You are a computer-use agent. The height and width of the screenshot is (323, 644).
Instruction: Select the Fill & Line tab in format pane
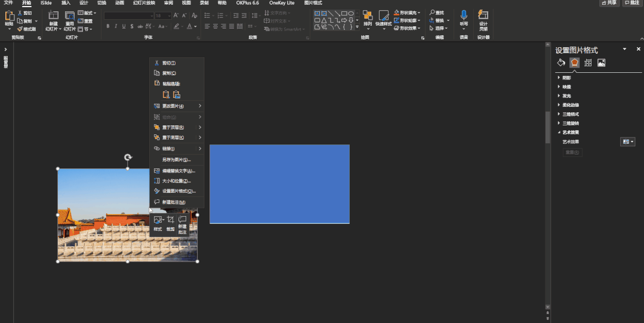[x=561, y=63]
